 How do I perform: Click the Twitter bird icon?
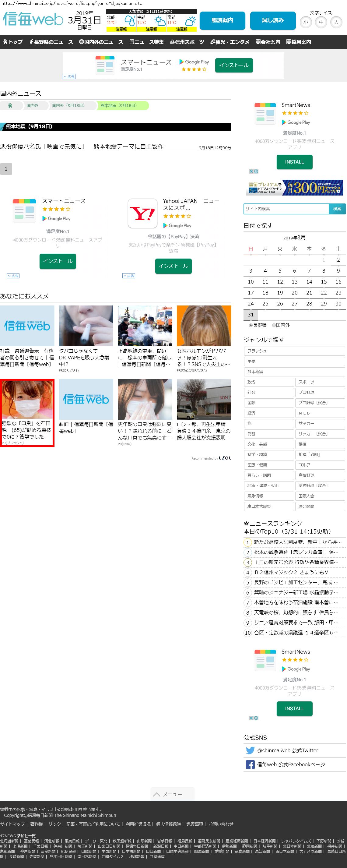click(250, 750)
